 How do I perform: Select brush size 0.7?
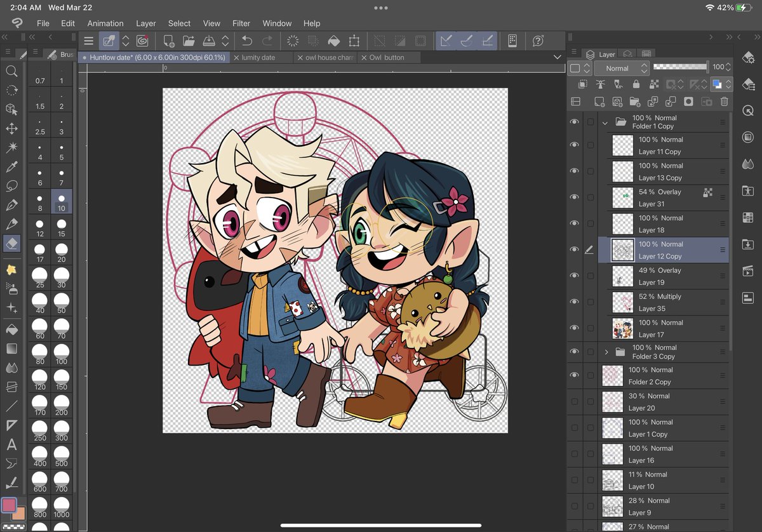click(40, 75)
